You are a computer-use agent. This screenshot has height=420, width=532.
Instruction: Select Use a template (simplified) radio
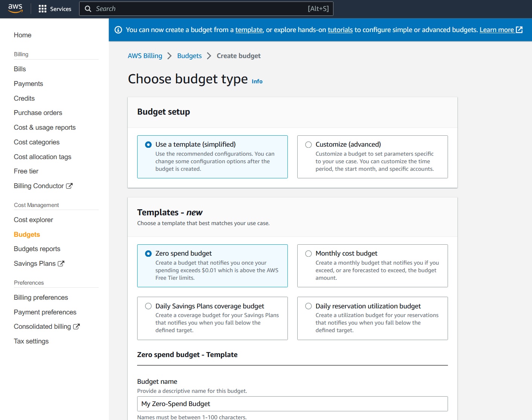coord(148,144)
